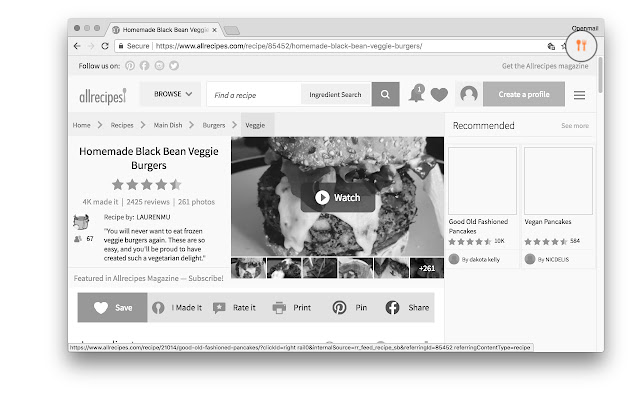Open Allrecipes Twitter follow icon
Viewport: 640px width, 400px height.
point(174,66)
